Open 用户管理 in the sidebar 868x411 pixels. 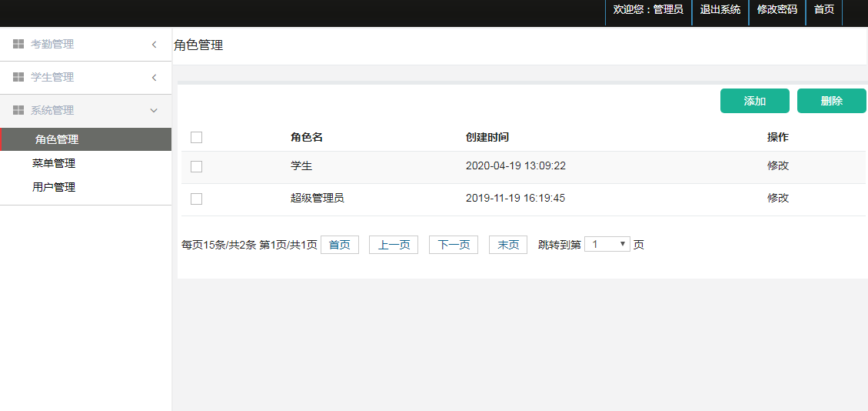[x=54, y=187]
